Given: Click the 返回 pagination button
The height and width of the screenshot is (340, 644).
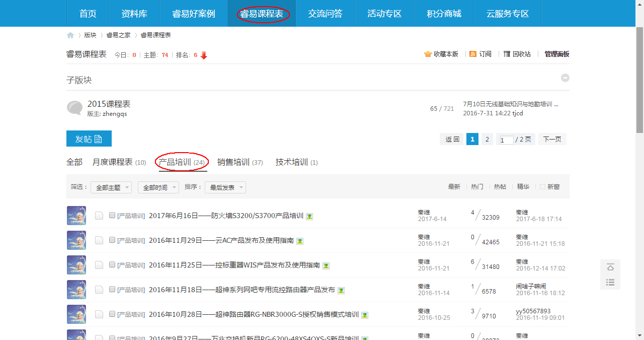Looking at the screenshot, I should click(x=452, y=140).
